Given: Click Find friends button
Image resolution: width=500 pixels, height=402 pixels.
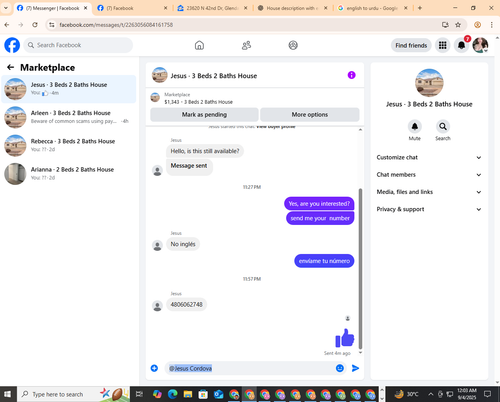Looking at the screenshot, I should 411,45.
